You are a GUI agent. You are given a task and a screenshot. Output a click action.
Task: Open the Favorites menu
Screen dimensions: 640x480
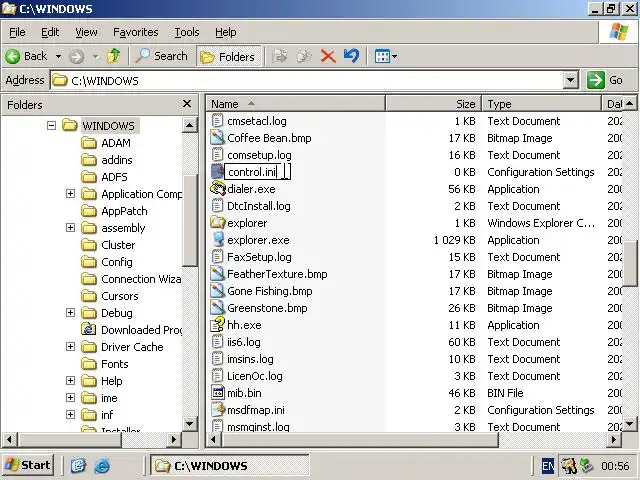click(136, 32)
